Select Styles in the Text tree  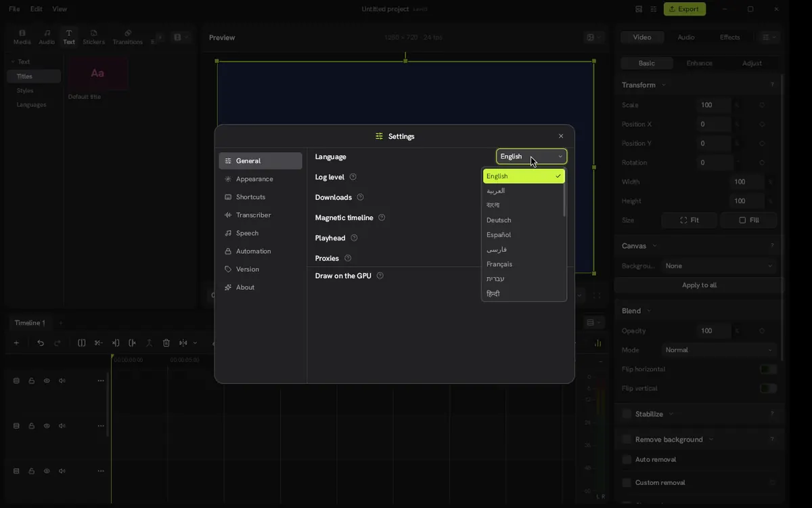pos(25,91)
